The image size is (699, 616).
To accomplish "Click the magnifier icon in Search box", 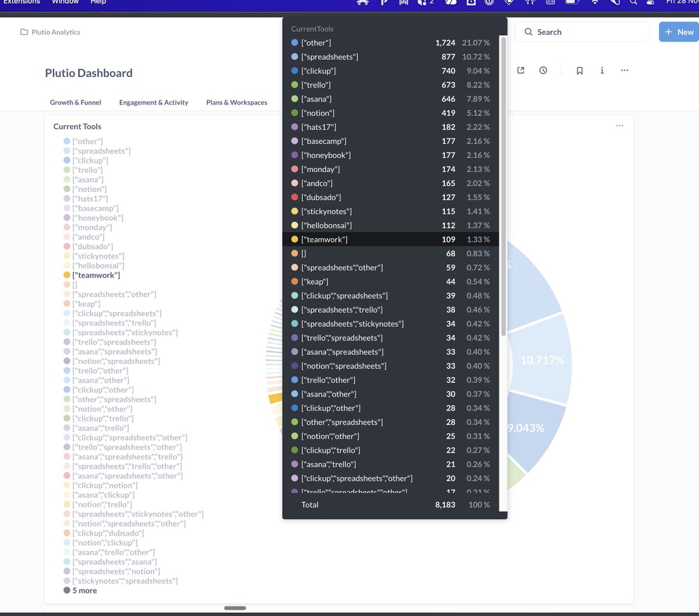I will point(528,32).
